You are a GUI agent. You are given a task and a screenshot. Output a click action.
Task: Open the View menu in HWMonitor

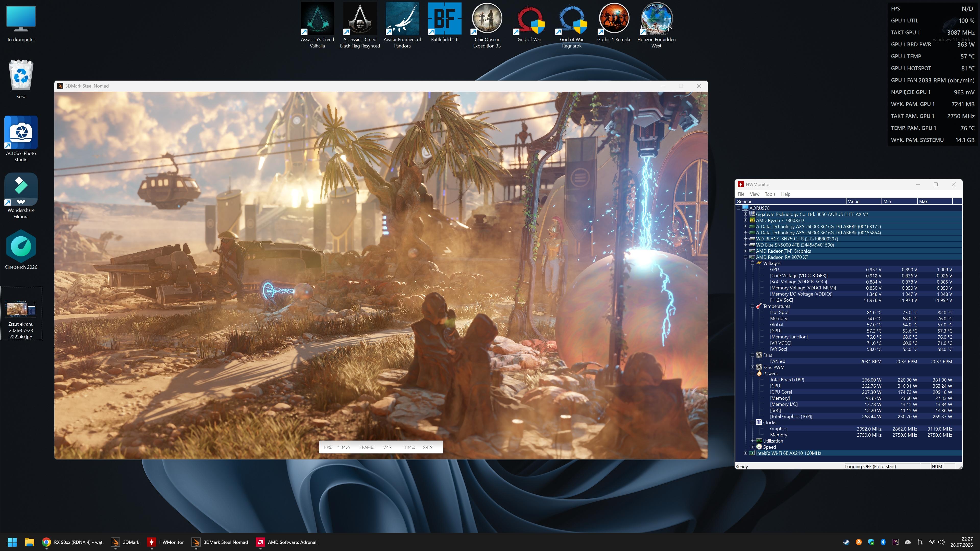754,194
